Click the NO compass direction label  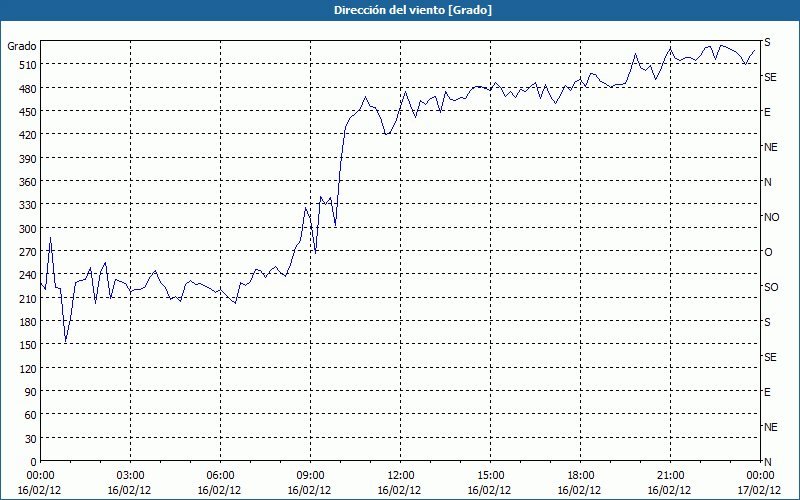771,217
